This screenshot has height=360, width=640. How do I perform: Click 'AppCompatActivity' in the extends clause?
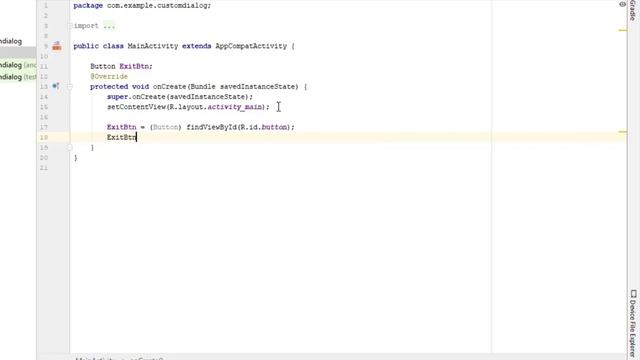[251, 46]
